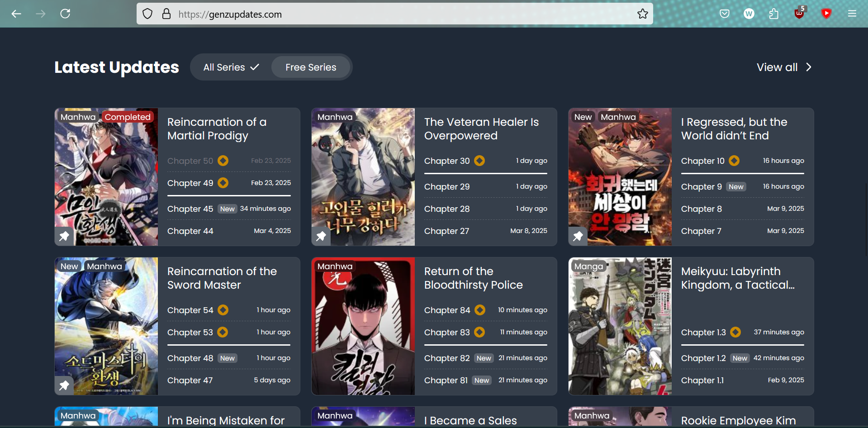Open Meikyuu: Labyrinth Kingdom title

pyautogui.click(x=738, y=278)
